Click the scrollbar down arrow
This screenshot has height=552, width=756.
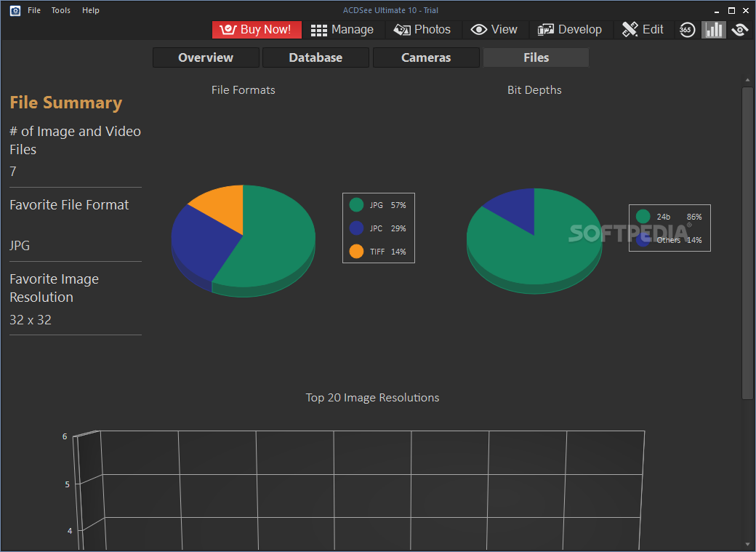click(x=747, y=545)
